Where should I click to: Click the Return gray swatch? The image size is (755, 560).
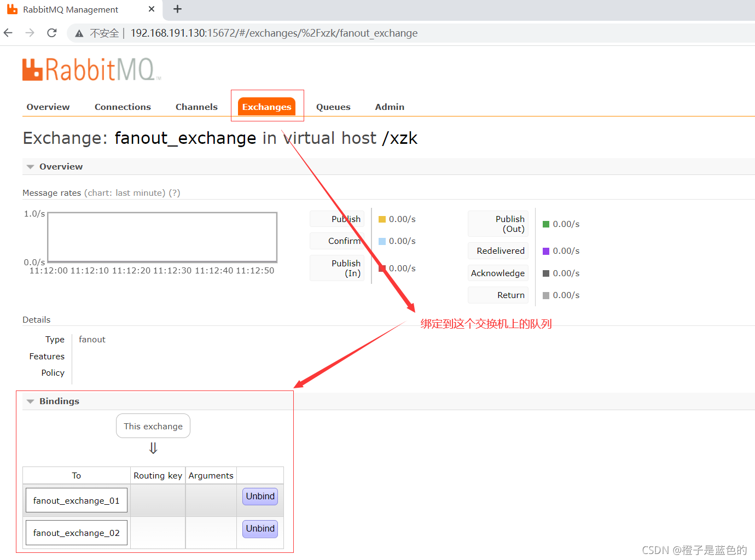point(546,295)
